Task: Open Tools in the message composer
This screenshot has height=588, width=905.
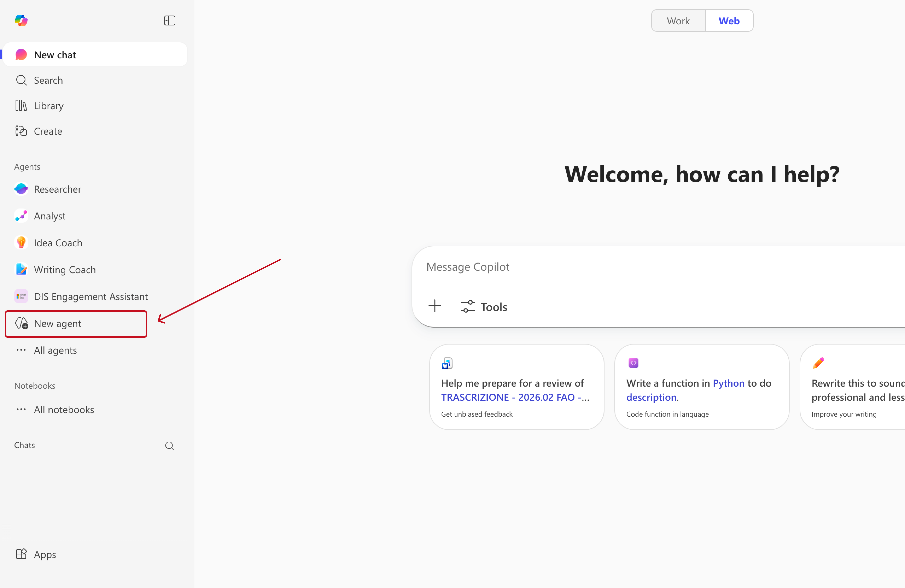Action: 484,306
